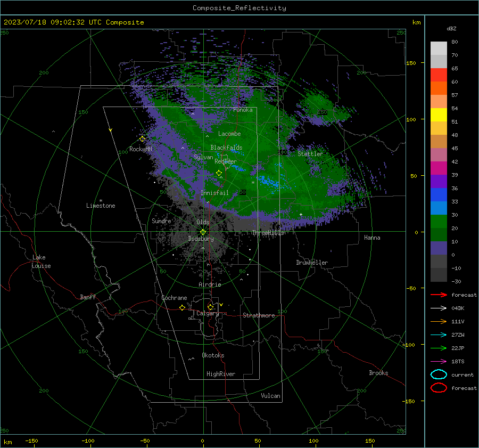Click the Vulcan town label
Image resolution: width=479 pixels, height=448 pixels.
coord(270,396)
